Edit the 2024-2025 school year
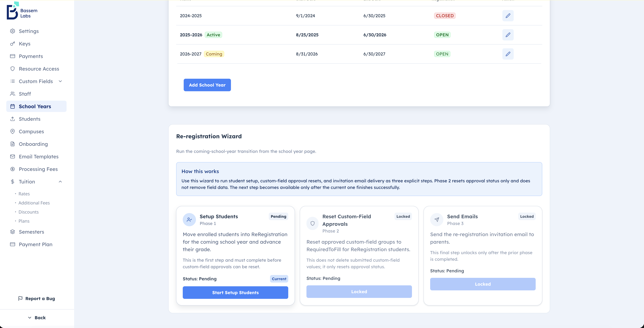The height and width of the screenshot is (328, 644). (x=508, y=16)
